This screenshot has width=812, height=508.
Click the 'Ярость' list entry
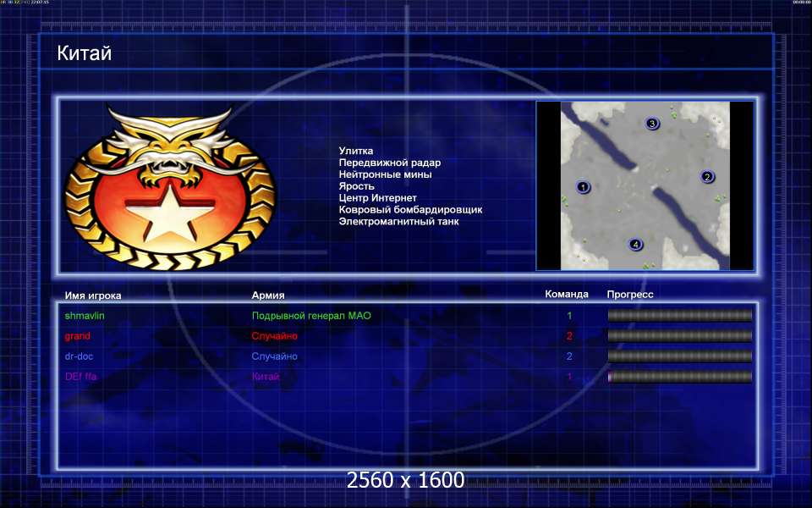click(x=356, y=186)
